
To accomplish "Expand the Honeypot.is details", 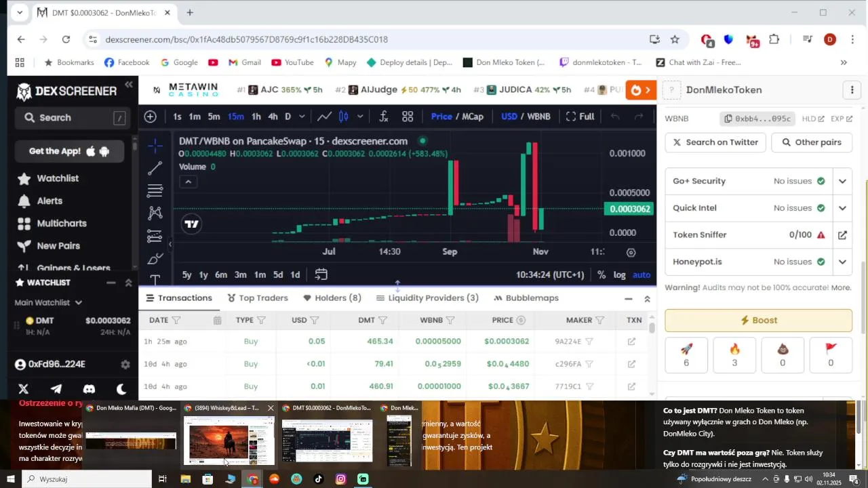I will [842, 262].
